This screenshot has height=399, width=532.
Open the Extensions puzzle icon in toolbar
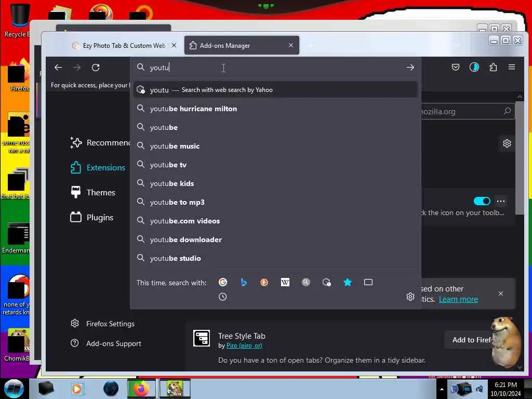pyautogui.click(x=493, y=67)
